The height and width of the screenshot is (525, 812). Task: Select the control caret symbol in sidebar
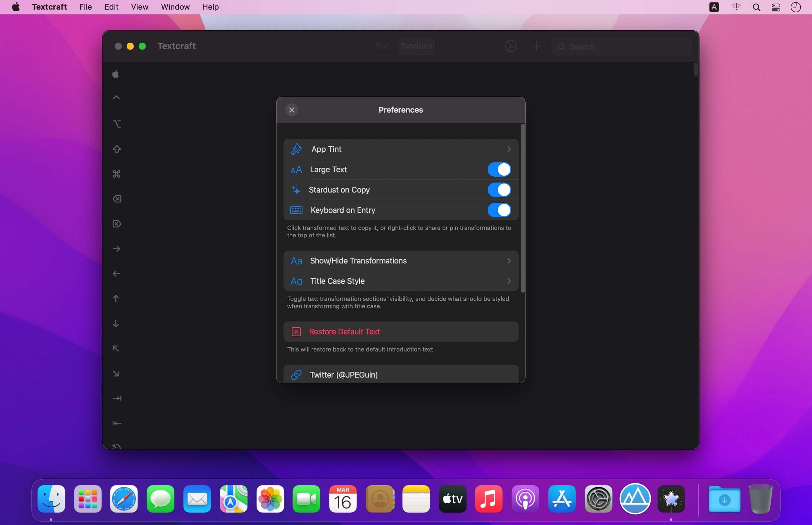(x=116, y=97)
